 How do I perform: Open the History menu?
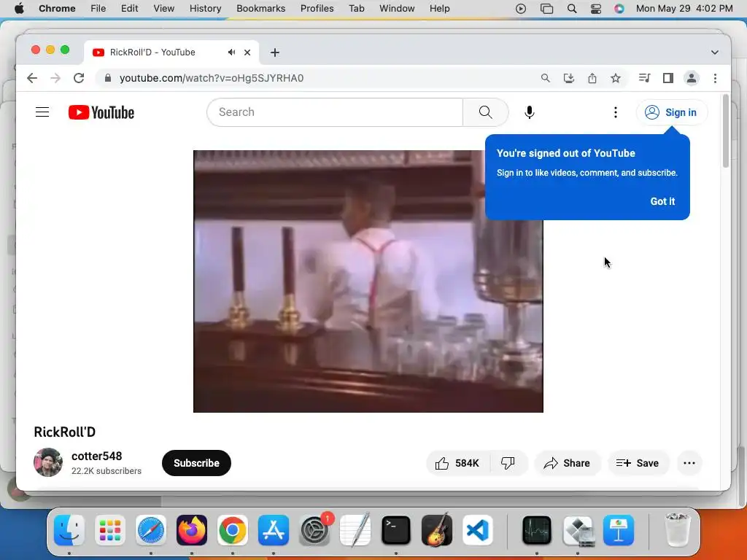205,9
